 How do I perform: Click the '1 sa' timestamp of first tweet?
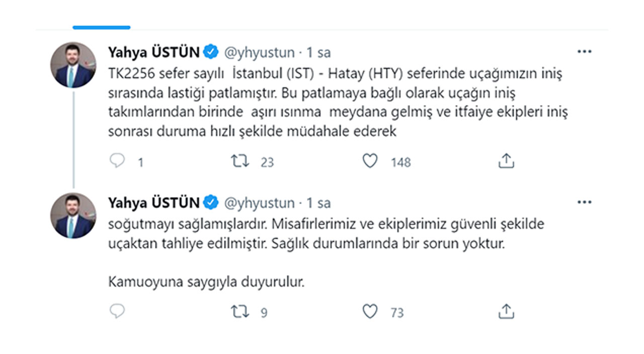coord(318,52)
